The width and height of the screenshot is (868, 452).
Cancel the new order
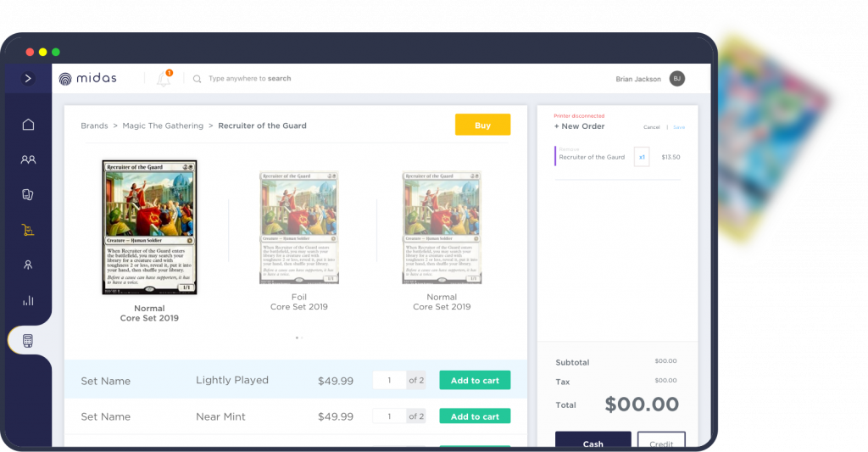tap(652, 127)
